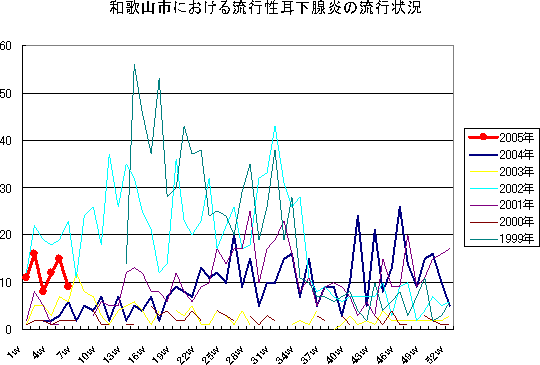Screen dimensions: 540x365
Task: Select the 2001年 legend entry
Action: [x=501, y=205]
